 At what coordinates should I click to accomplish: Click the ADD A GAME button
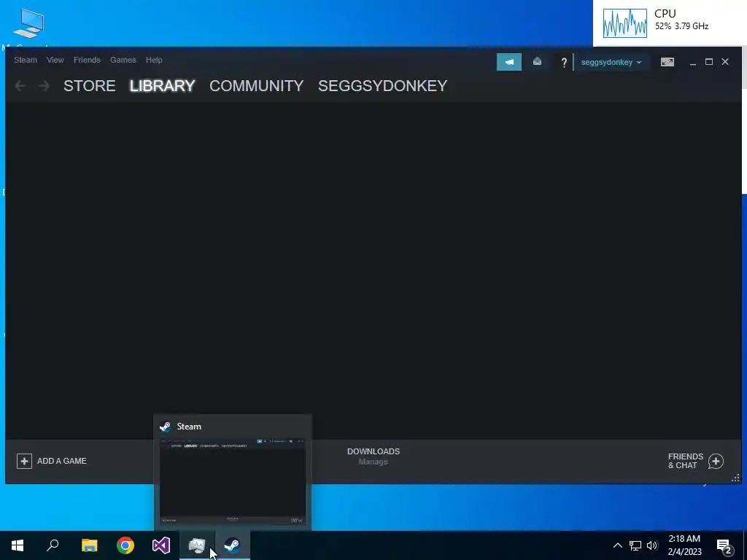(52, 461)
